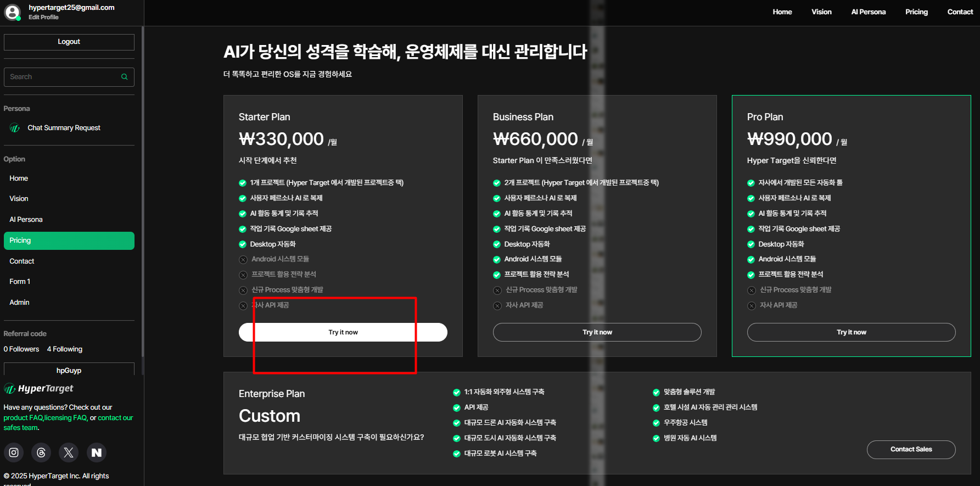The height and width of the screenshot is (486, 980).
Task: Click the hpGuyp referral code box
Action: [x=69, y=370]
